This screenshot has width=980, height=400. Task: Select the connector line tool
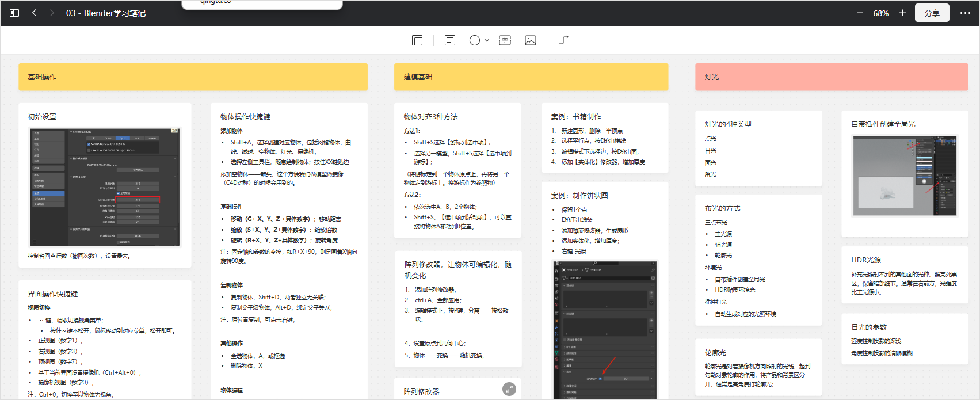coord(564,40)
